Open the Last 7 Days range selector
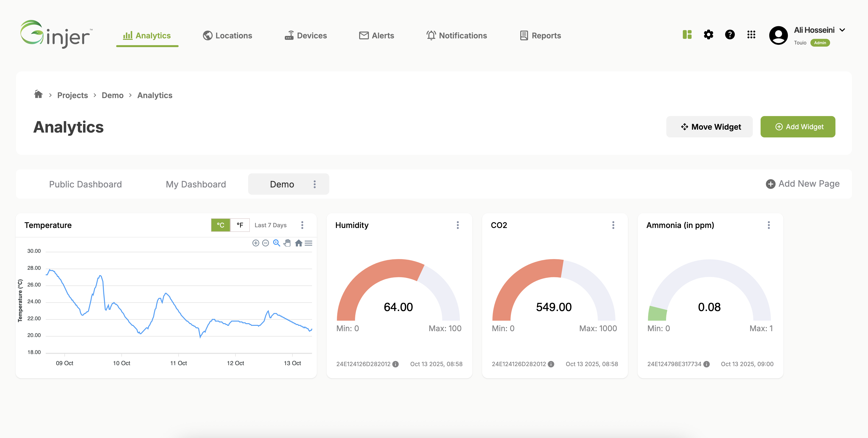Image resolution: width=868 pixels, height=438 pixels. click(270, 225)
